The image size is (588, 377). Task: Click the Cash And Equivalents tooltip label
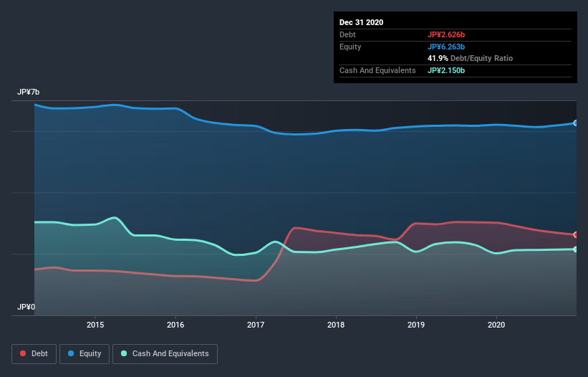377,70
